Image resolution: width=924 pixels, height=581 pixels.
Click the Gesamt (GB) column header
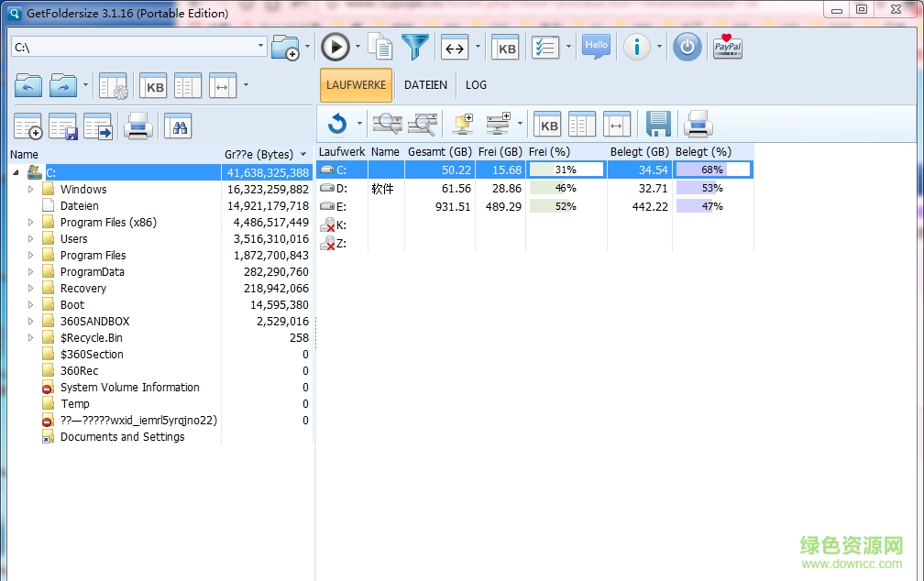click(439, 151)
